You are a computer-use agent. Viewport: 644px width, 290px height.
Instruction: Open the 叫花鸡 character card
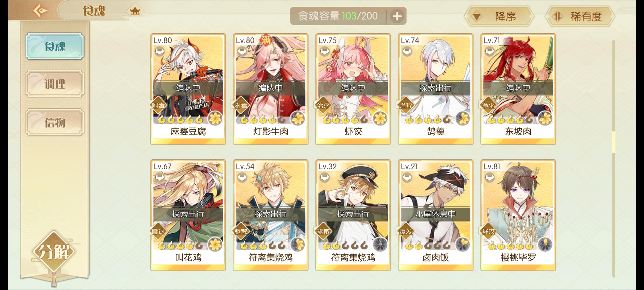[188, 215]
